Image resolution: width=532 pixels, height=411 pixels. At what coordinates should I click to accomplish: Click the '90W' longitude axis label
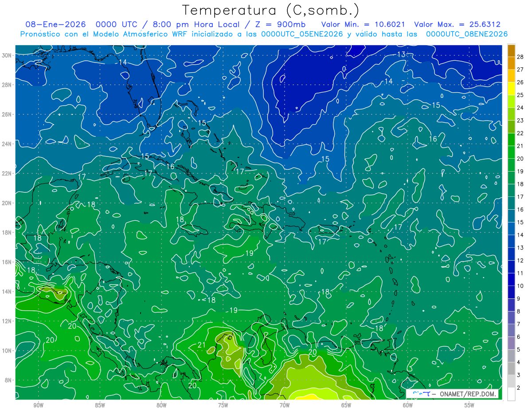39,405
